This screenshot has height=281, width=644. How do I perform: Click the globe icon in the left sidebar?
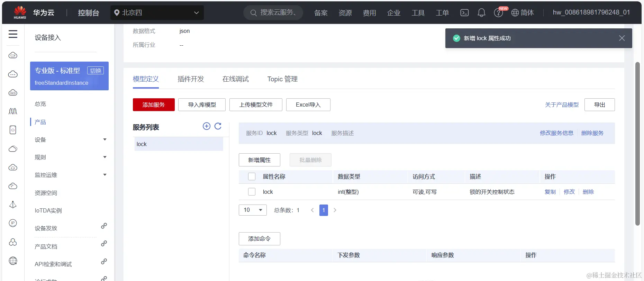[13, 261]
